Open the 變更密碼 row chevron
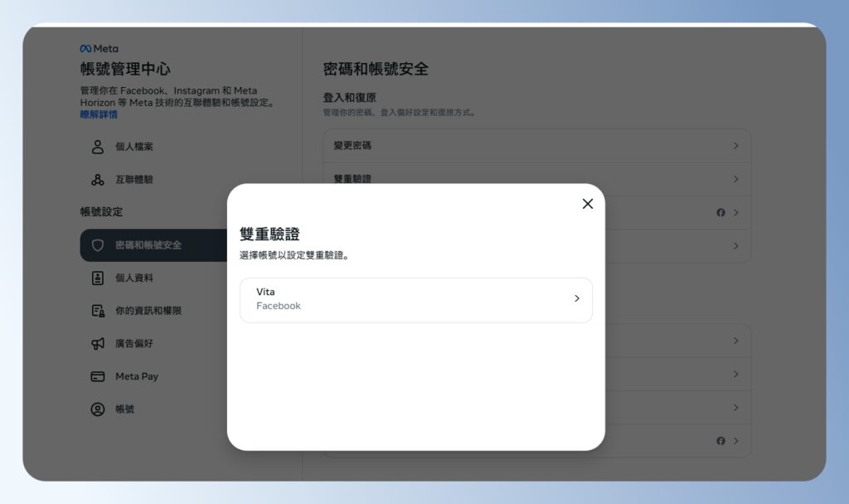Image resolution: width=849 pixels, height=504 pixels. (x=735, y=145)
